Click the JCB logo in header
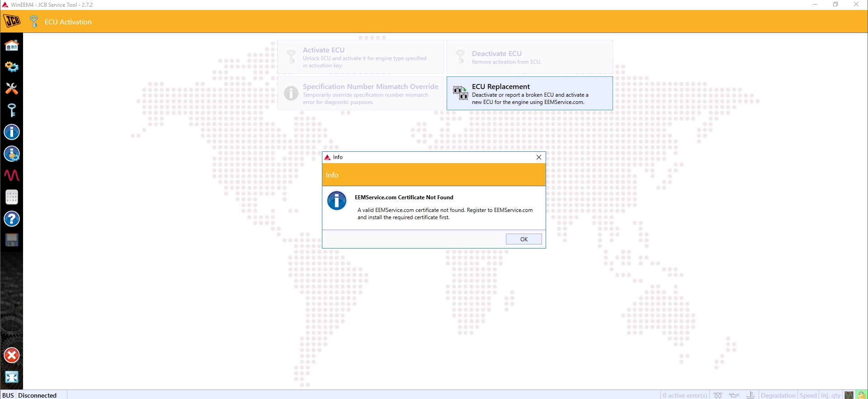 (12, 21)
